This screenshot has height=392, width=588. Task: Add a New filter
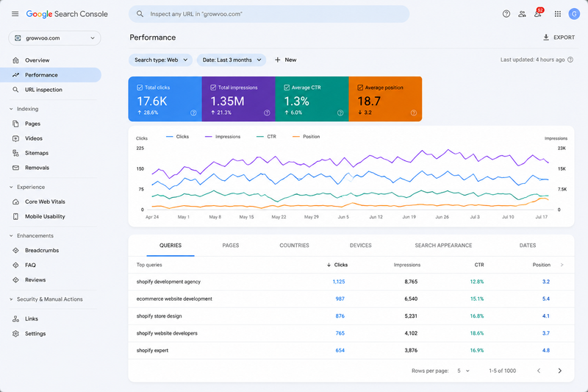pyautogui.click(x=286, y=60)
